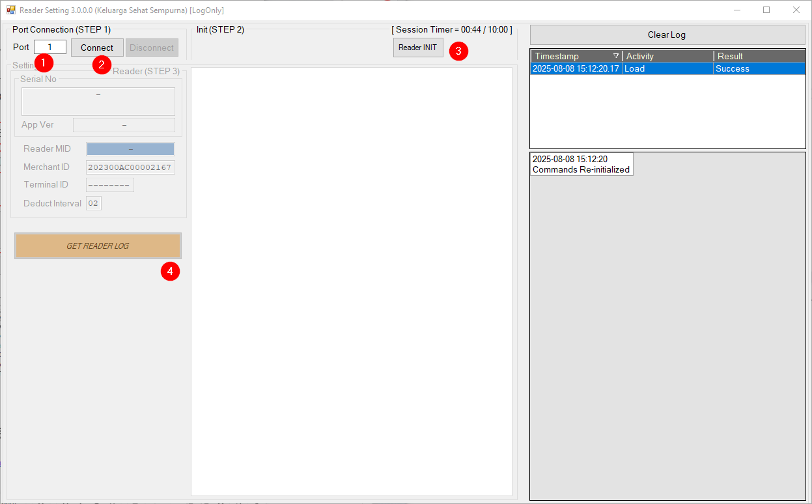
Task: Click the App Ver value field
Action: (x=124, y=125)
